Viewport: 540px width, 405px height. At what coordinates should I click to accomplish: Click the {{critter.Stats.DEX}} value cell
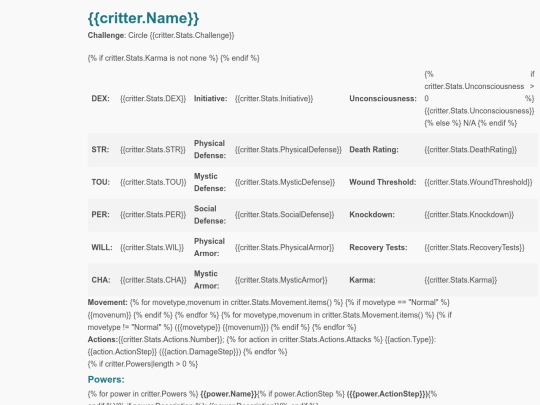click(153, 99)
